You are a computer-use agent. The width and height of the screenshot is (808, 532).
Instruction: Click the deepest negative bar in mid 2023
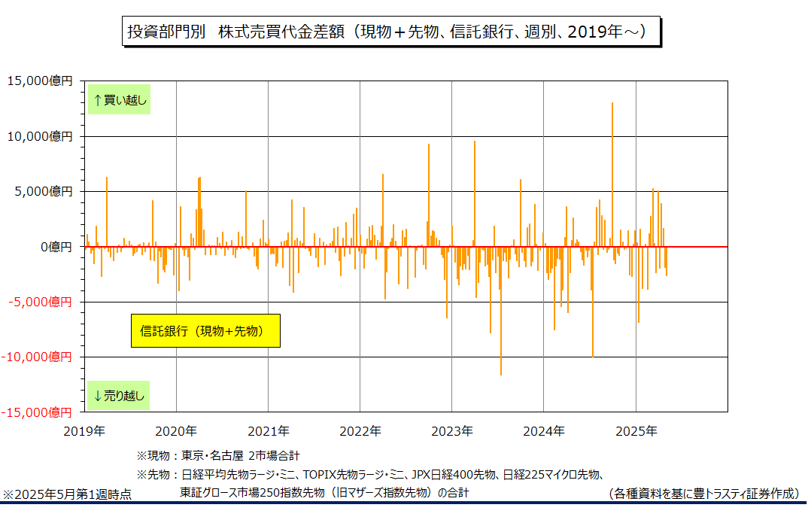pos(501,311)
